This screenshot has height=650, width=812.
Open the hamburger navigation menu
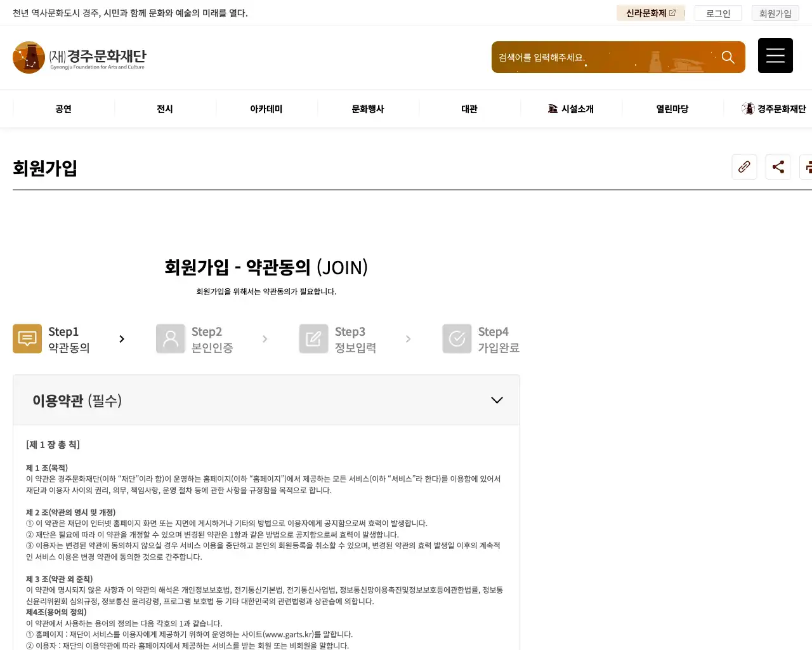[x=775, y=55]
